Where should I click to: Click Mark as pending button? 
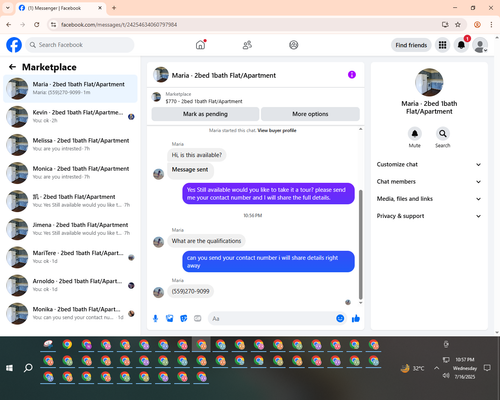click(205, 114)
